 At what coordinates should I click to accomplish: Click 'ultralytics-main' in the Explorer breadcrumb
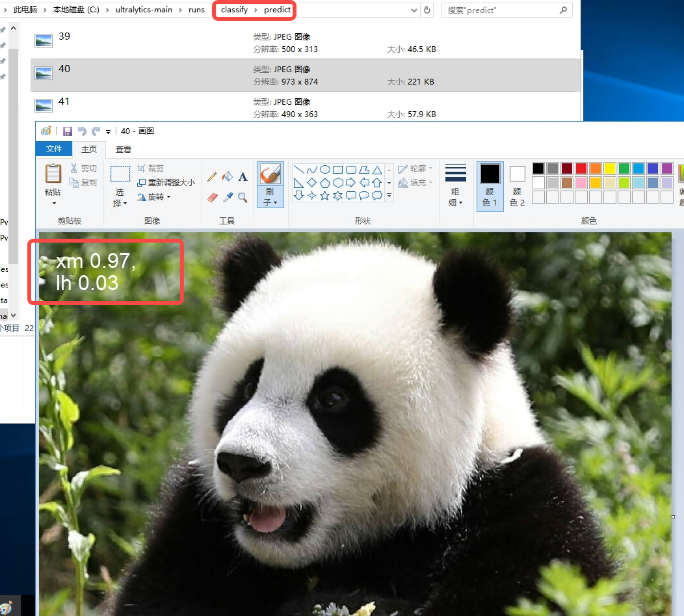coord(144,10)
